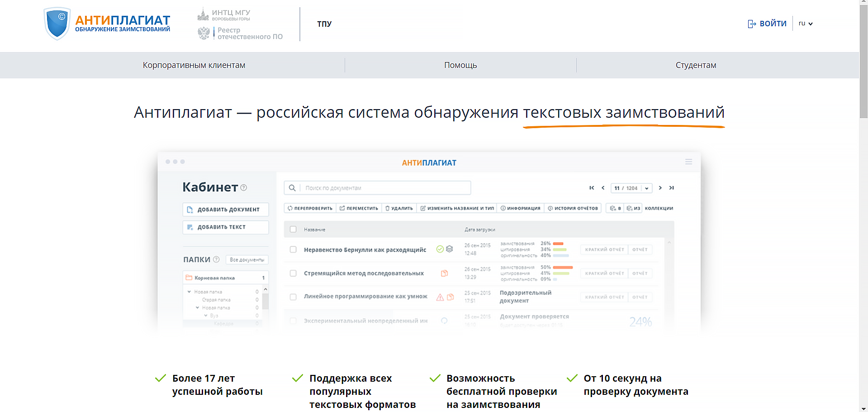Click Краткий отчёт for Стремящийся метод
Viewport: 868px width, 412px height.
(x=604, y=273)
